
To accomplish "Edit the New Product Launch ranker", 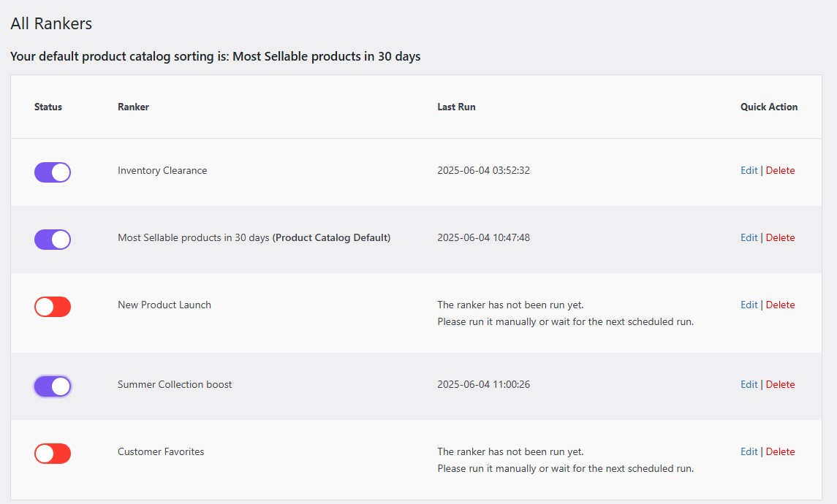I will click(749, 305).
